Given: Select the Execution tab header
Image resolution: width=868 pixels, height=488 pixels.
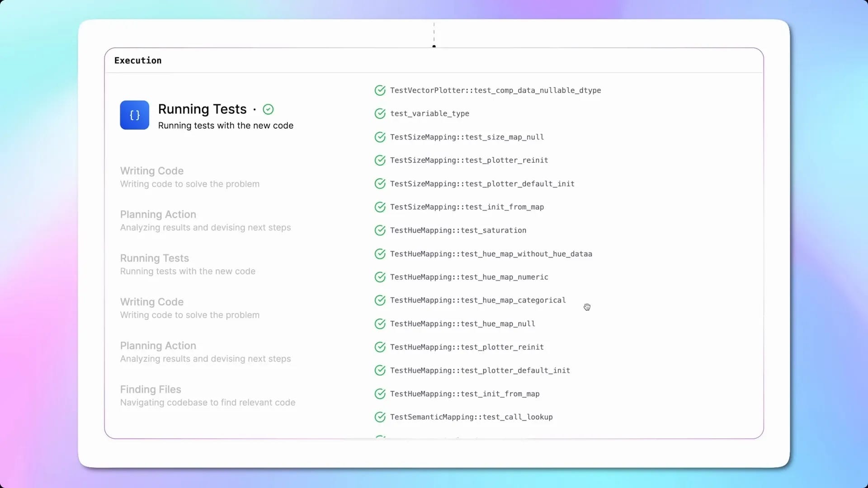Looking at the screenshot, I should click(138, 60).
